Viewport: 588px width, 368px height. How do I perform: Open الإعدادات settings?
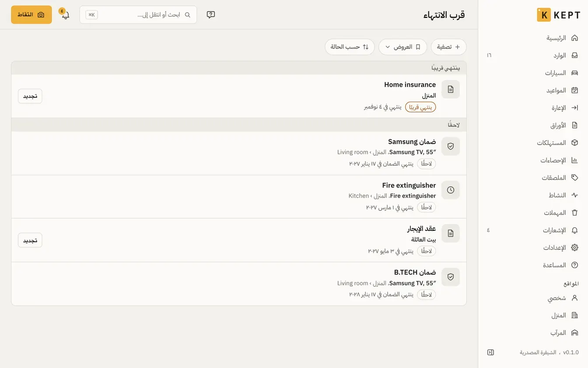point(533,248)
